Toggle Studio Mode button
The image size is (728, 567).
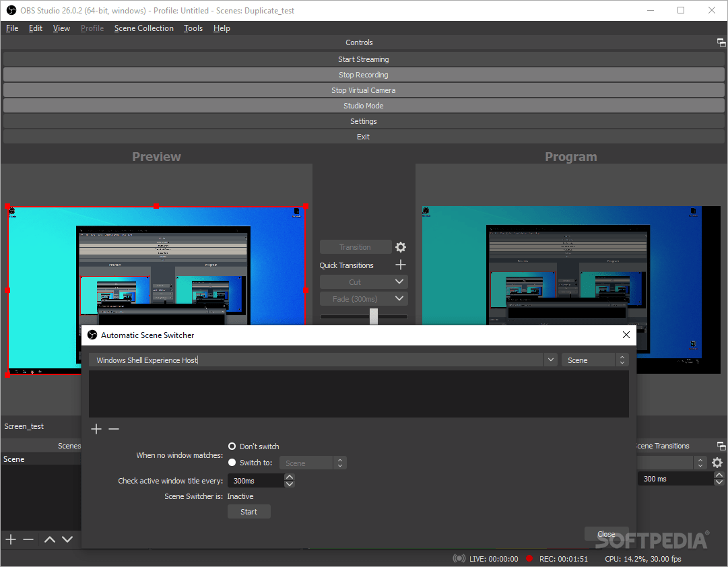click(364, 106)
